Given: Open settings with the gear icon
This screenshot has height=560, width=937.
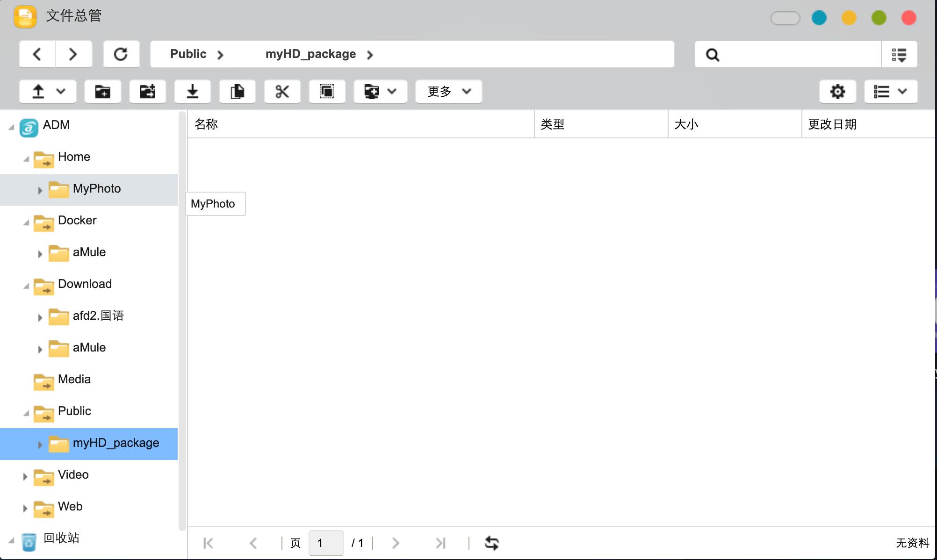Looking at the screenshot, I should pos(837,91).
